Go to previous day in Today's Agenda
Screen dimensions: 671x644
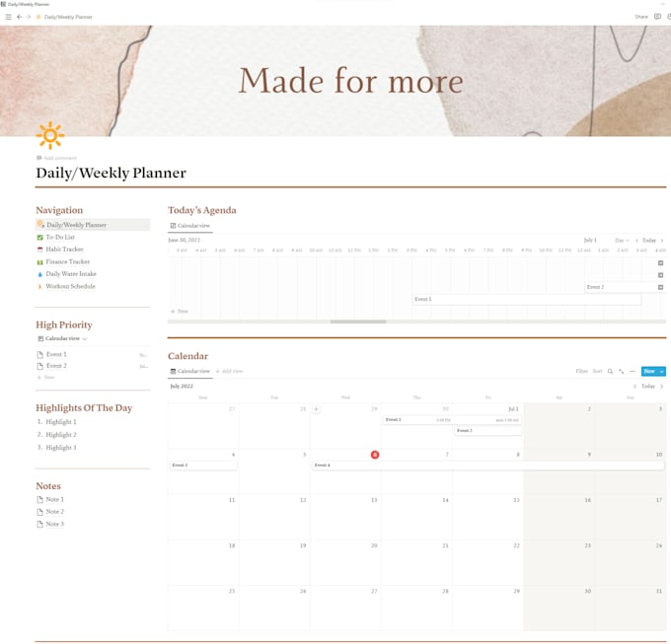636,241
